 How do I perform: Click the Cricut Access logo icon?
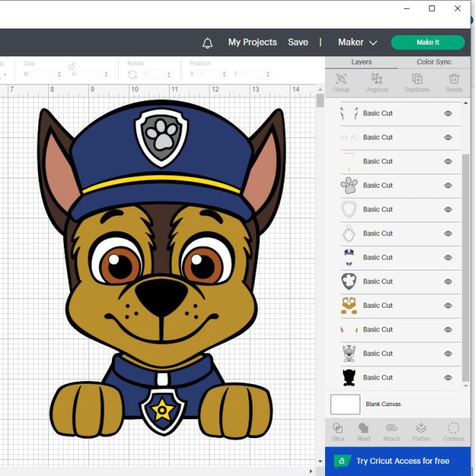342,461
